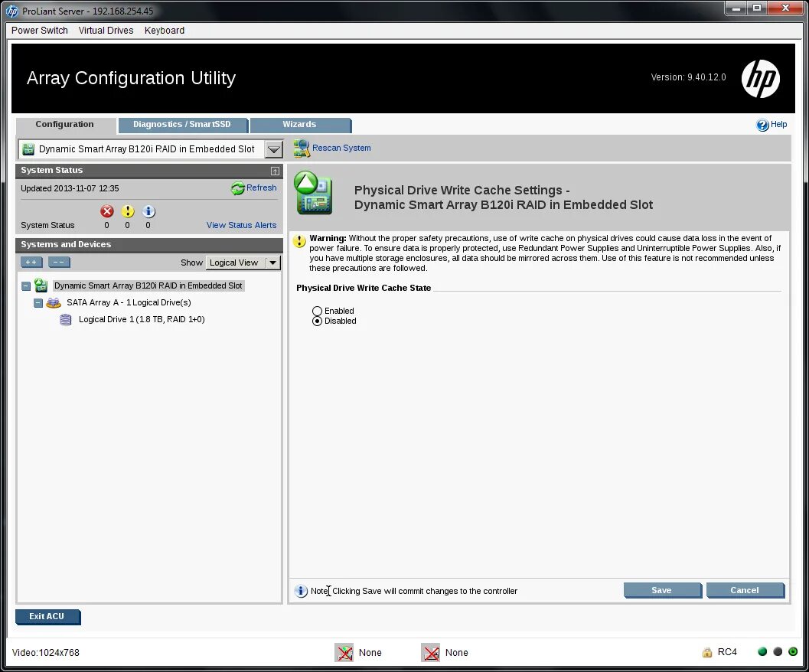Click the yellow warning status icon
The image size is (809, 672).
click(128, 211)
